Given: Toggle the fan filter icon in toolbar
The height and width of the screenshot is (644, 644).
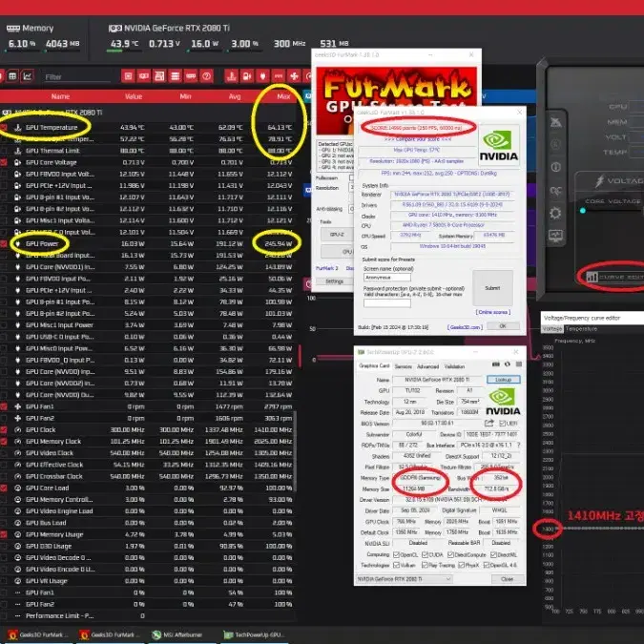Looking at the screenshot, I should [294, 76].
